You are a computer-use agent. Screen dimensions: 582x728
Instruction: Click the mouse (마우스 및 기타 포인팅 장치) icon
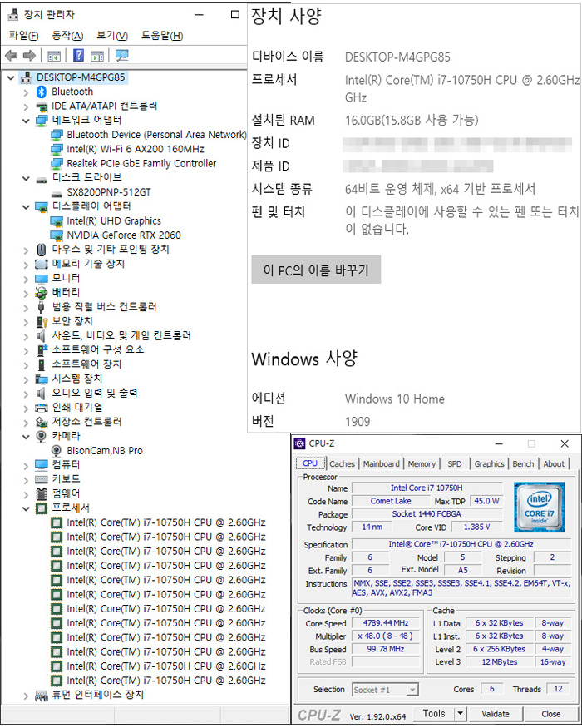[x=42, y=250]
